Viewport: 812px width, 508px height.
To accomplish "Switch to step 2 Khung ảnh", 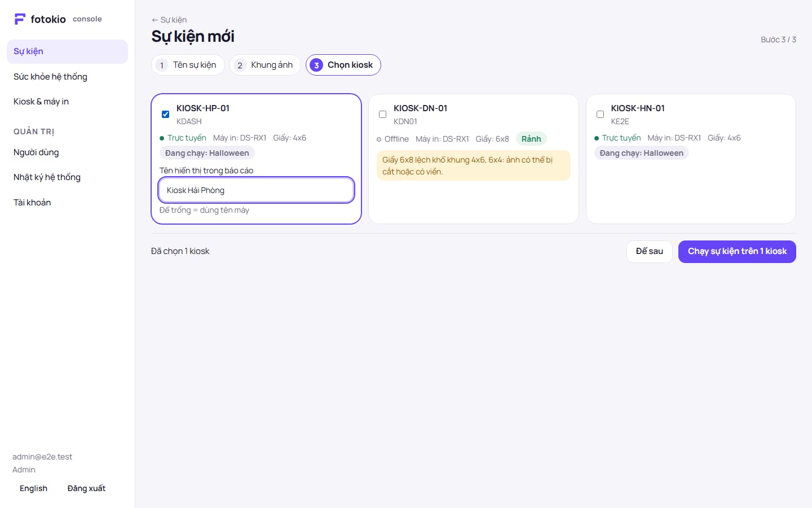I will pyautogui.click(x=265, y=65).
